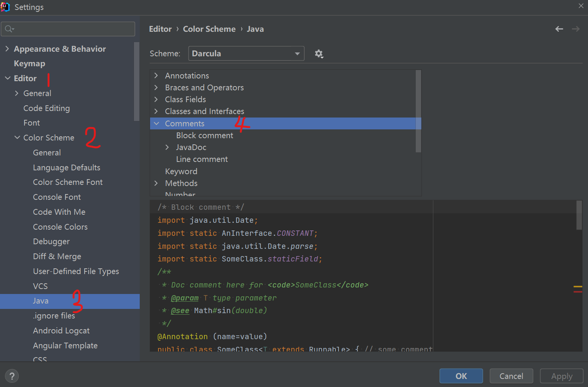
Task: Select Line comment in the attributes tree
Action: [202, 159]
